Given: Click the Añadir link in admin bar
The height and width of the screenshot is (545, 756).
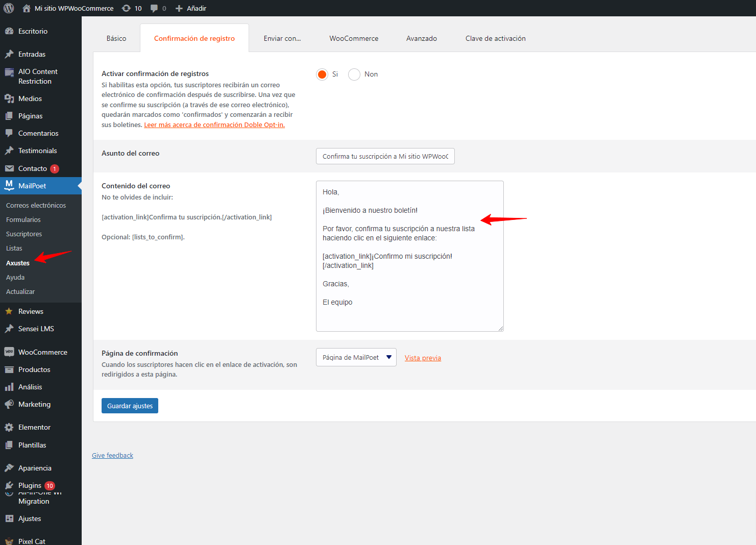Looking at the screenshot, I should pos(197,8).
